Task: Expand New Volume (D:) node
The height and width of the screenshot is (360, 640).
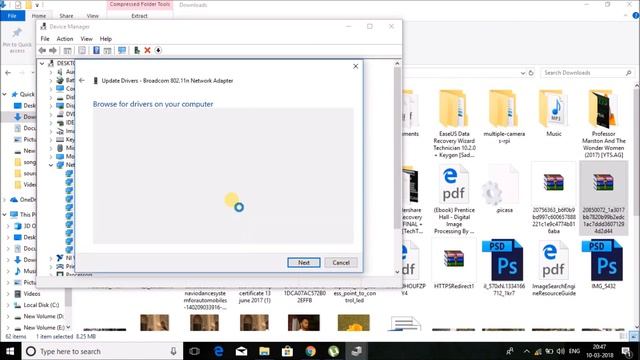Action: tap(8, 316)
